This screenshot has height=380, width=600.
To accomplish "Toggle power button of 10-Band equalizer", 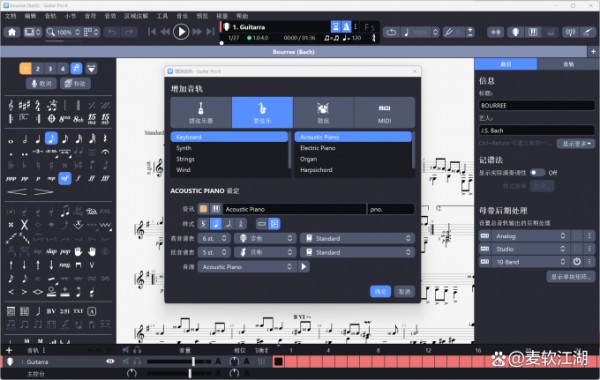I will (x=577, y=262).
